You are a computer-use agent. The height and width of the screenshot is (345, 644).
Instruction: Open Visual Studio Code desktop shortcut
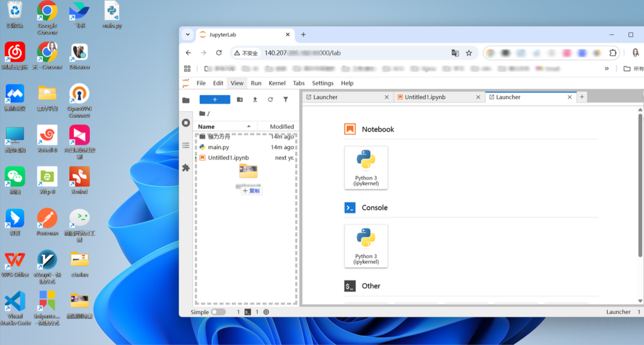click(15, 308)
